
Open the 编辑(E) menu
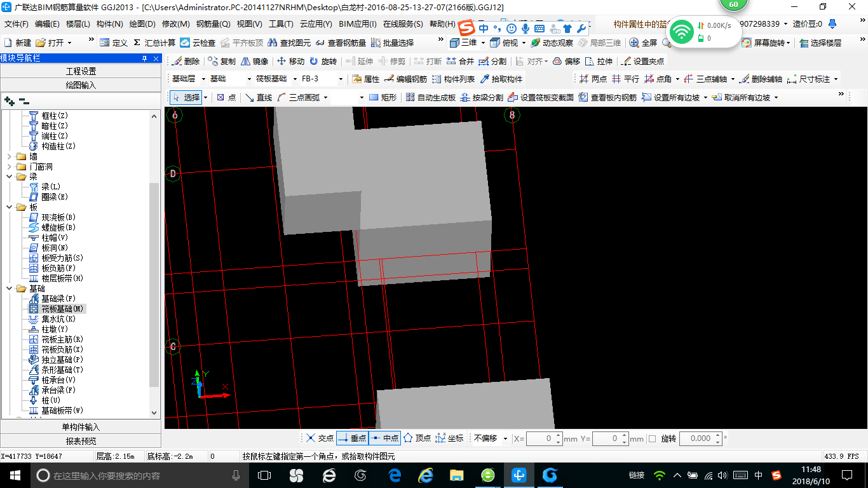47,24
